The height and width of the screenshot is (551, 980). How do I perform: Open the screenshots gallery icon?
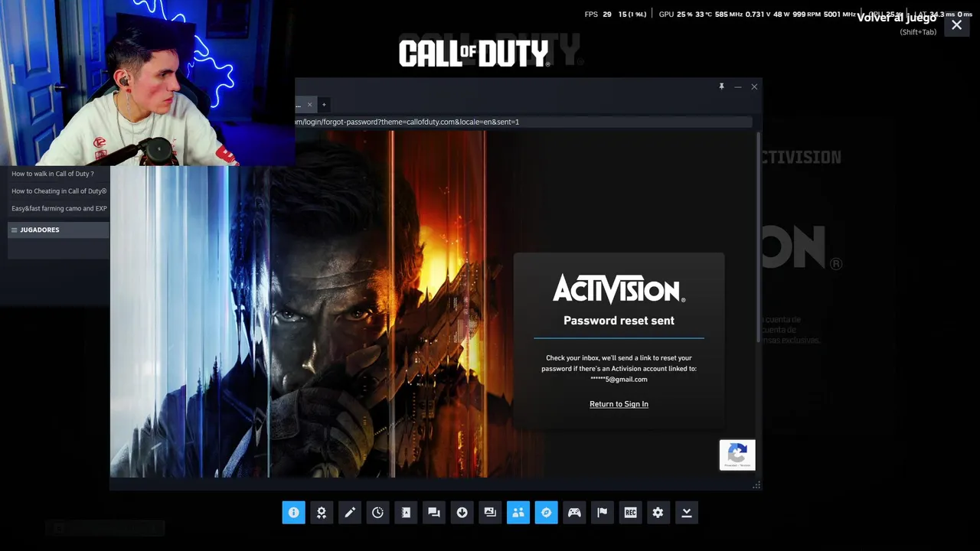490,513
